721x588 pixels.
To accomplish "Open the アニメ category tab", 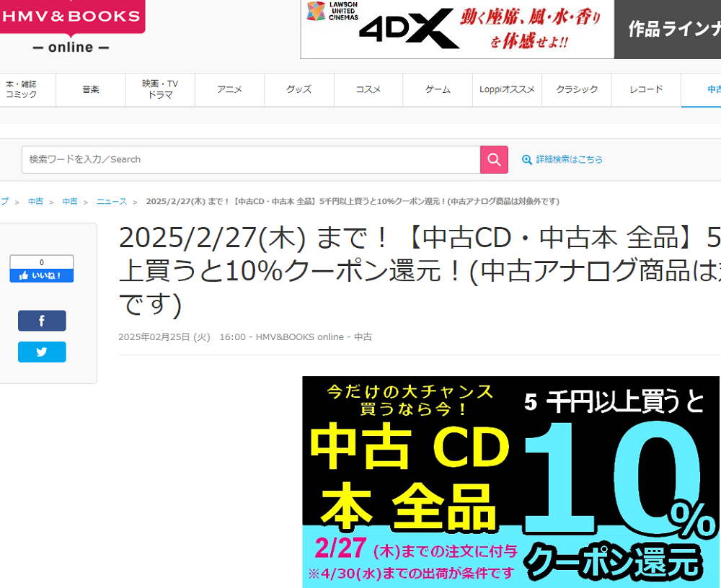I will pos(229,89).
